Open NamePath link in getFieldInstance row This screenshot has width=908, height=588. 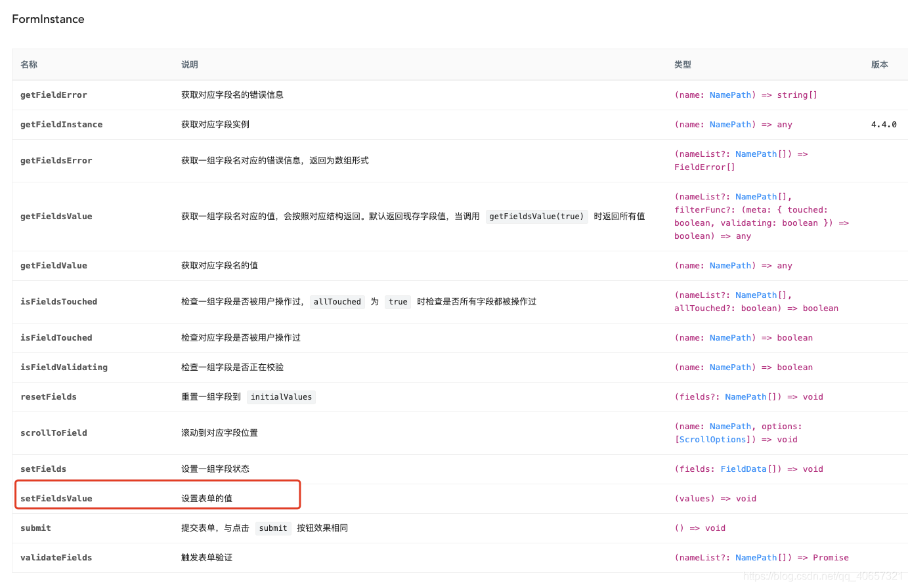coord(730,125)
